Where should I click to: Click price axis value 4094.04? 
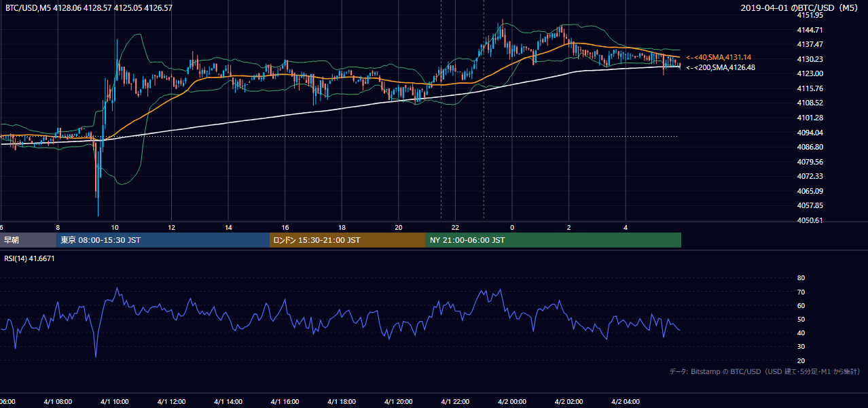tap(810, 133)
